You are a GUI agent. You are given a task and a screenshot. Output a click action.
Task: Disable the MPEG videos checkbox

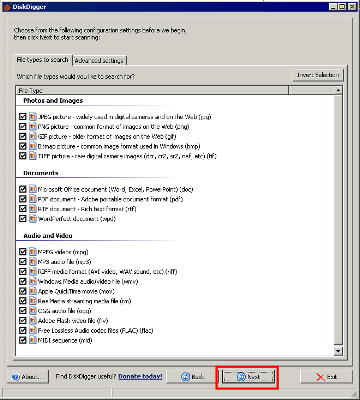click(x=22, y=252)
